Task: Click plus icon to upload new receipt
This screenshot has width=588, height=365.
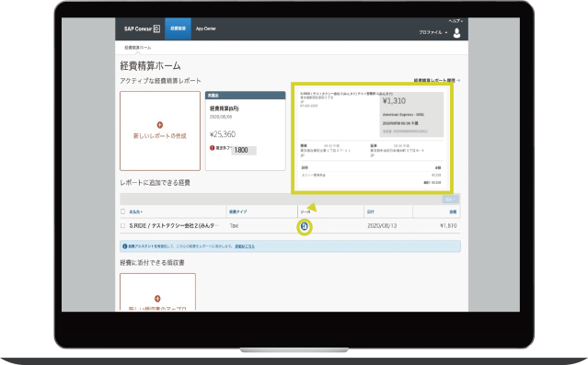Action: click(157, 299)
